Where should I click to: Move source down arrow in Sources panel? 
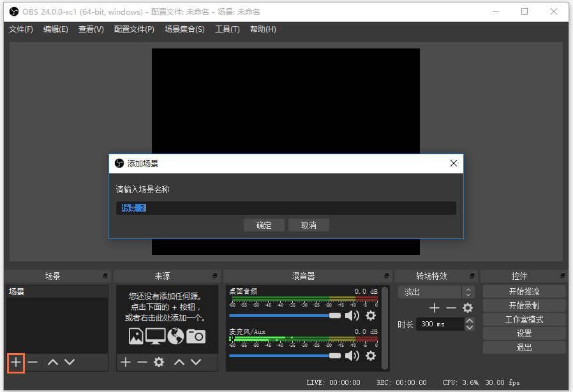(196, 363)
